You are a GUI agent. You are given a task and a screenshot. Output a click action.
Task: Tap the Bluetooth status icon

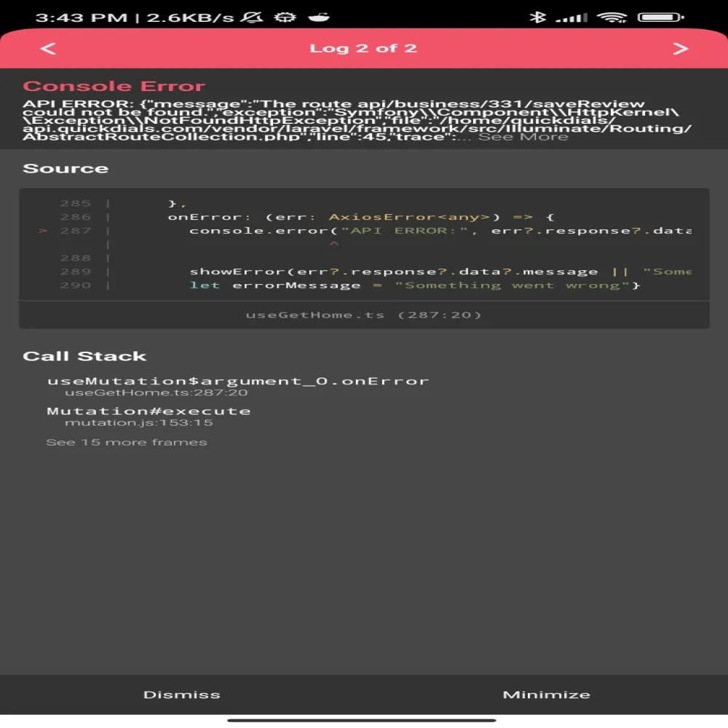[x=538, y=17]
